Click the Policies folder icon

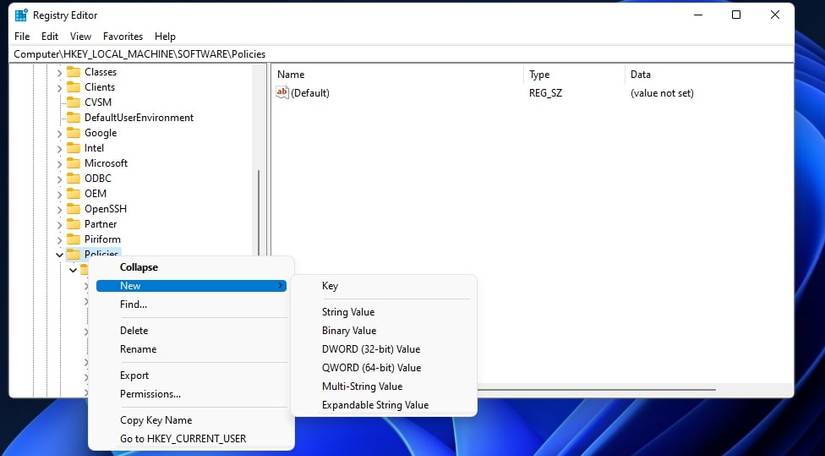pyautogui.click(x=74, y=255)
